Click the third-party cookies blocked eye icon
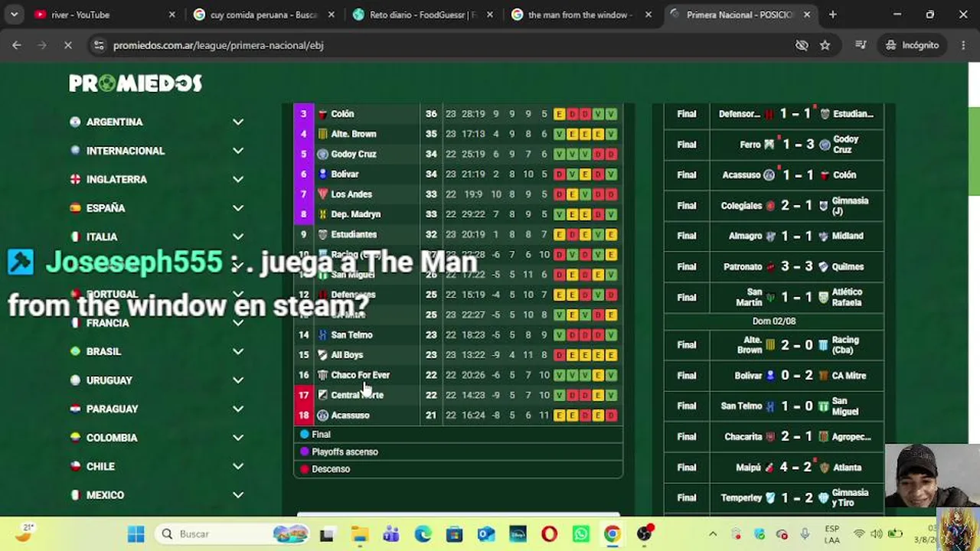 (802, 45)
